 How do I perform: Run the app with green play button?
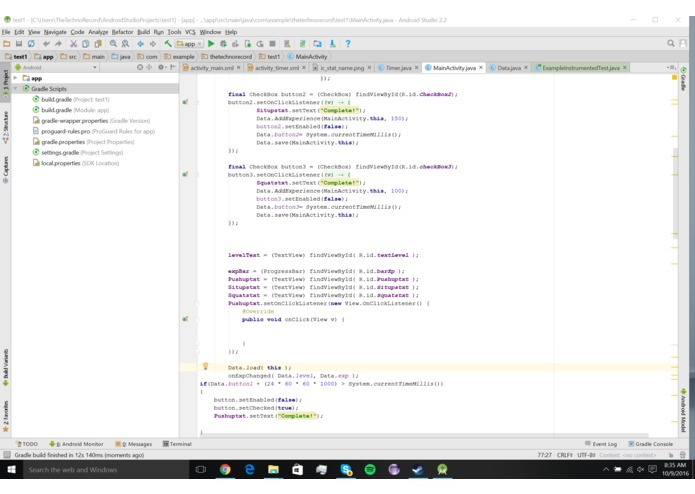pyautogui.click(x=211, y=43)
